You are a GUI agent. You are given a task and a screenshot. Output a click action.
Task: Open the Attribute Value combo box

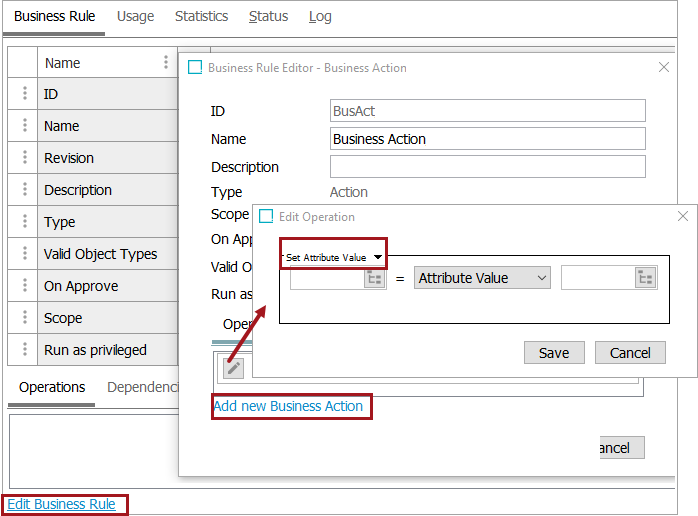[482, 278]
